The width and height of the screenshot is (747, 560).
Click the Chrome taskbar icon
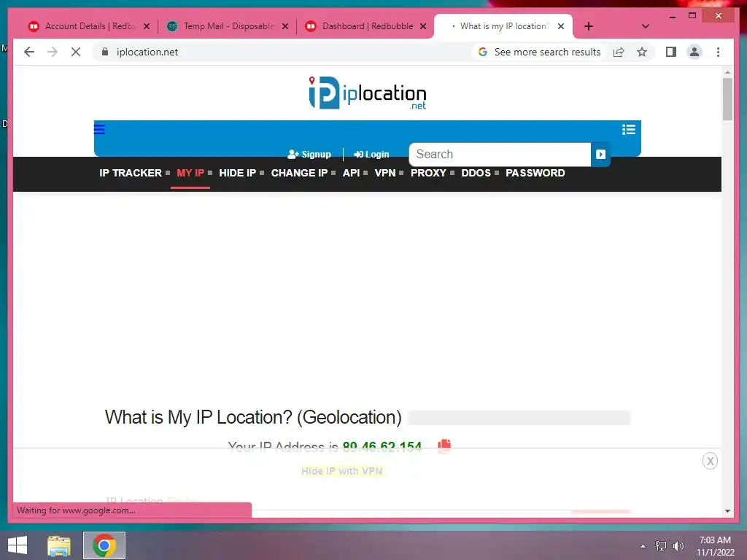point(104,545)
